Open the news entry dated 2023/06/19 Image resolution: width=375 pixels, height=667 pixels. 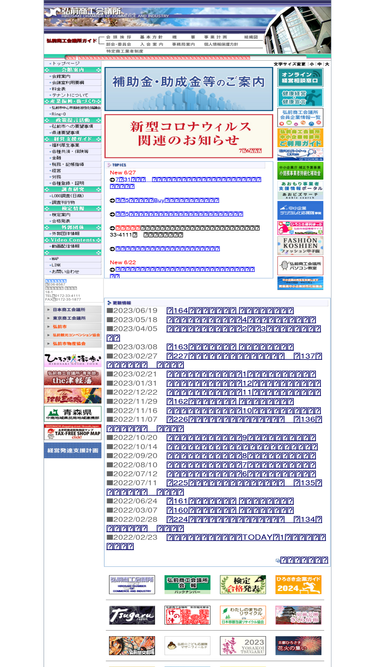coord(230,311)
